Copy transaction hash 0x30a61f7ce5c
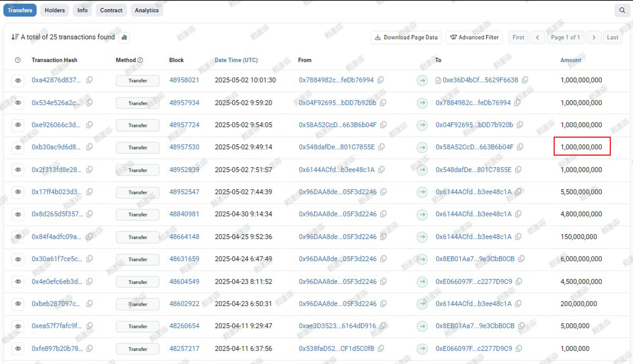This screenshot has height=364, width=633. [x=89, y=259]
